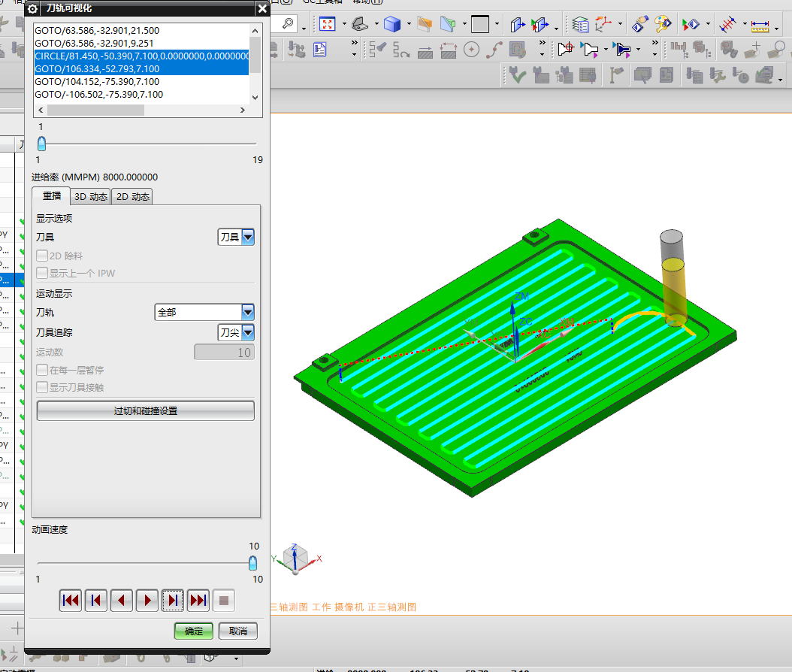Screen dimensions: 792x672
Task: Expand the arrow next to WCS axes icon
Action: (620, 24)
